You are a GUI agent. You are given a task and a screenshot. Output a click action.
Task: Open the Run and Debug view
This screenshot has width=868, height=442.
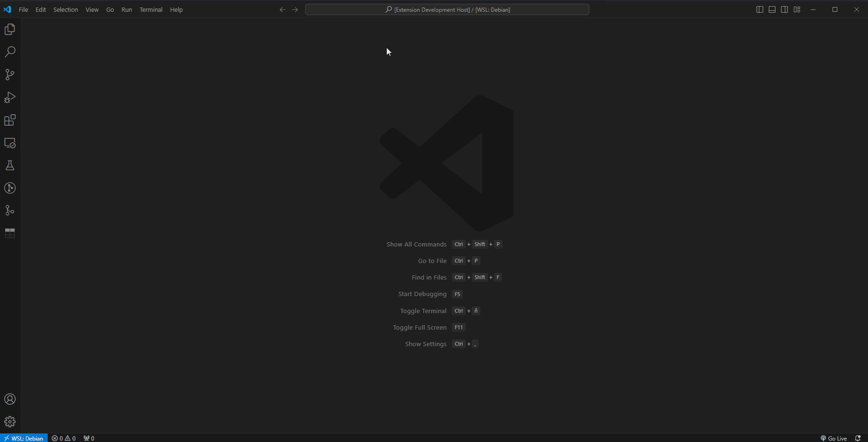click(10, 97)
